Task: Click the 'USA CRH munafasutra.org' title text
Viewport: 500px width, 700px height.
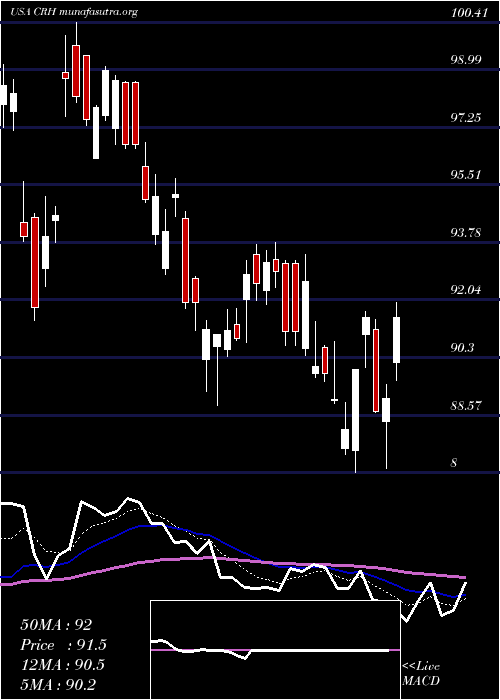Action: [x=74, y=12]
